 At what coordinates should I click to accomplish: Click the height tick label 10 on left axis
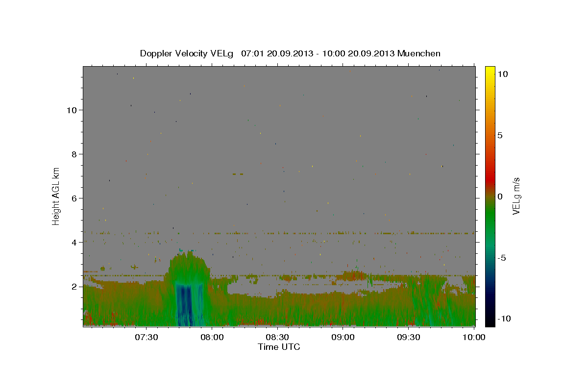coord(73,110)
